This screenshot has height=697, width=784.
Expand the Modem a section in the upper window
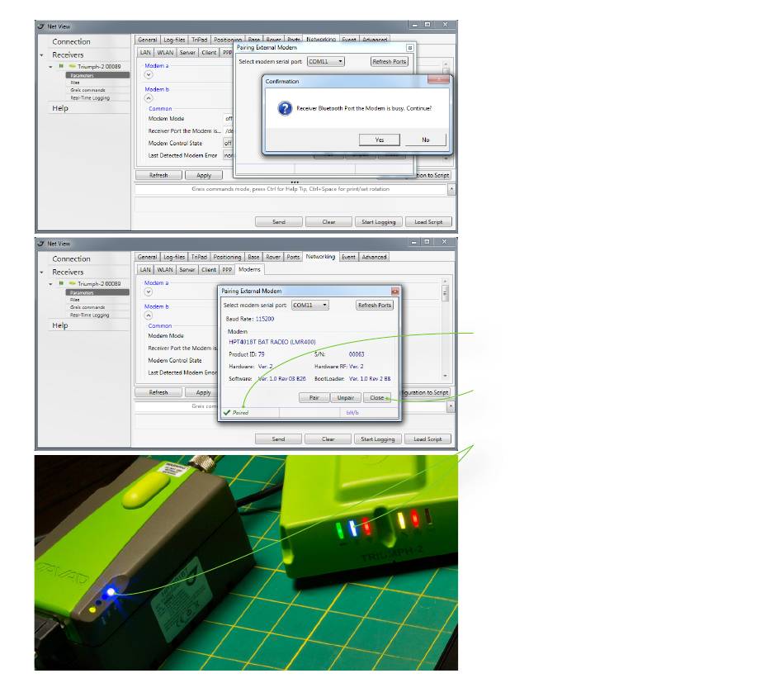[x=149, y=74]
